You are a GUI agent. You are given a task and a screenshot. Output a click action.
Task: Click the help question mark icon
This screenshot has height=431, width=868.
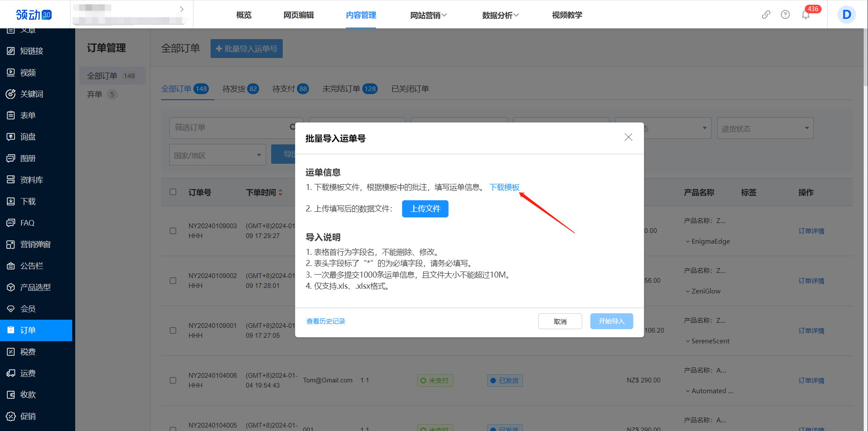click(x=785, y=14)
